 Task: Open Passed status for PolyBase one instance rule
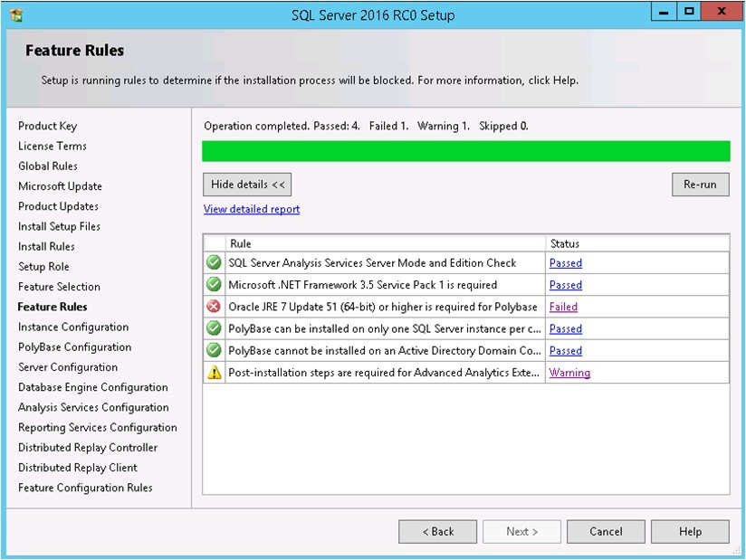[566, 328]
